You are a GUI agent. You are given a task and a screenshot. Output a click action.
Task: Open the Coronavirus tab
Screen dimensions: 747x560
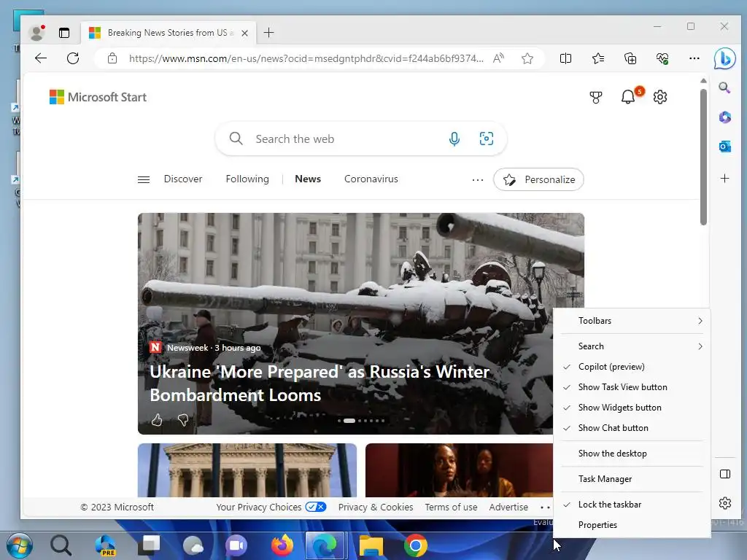pyautogui.click(x=371, y=179)
